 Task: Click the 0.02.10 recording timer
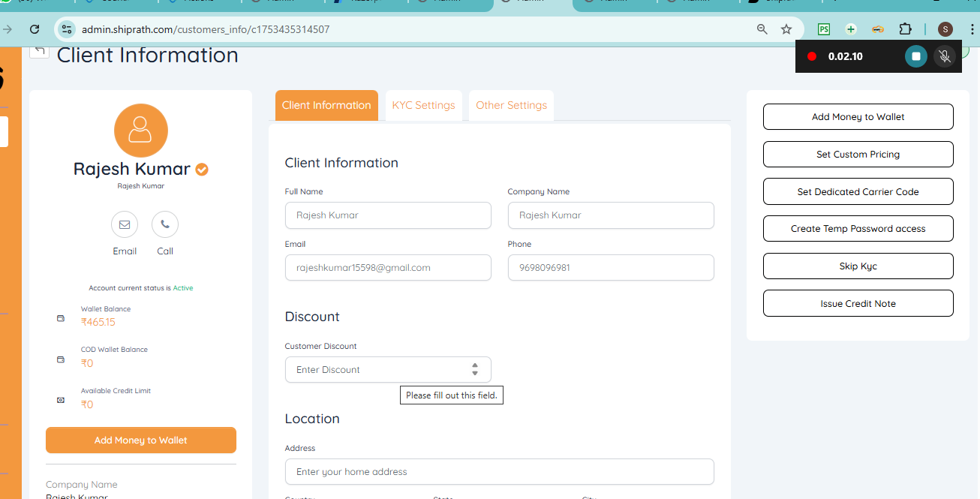tap(845, 56)
